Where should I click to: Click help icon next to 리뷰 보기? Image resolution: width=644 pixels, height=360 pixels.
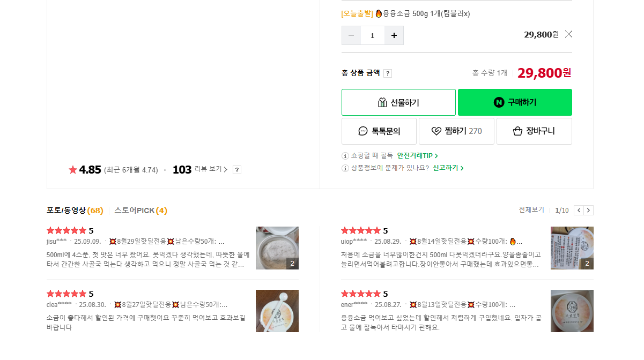coord(237,170)
